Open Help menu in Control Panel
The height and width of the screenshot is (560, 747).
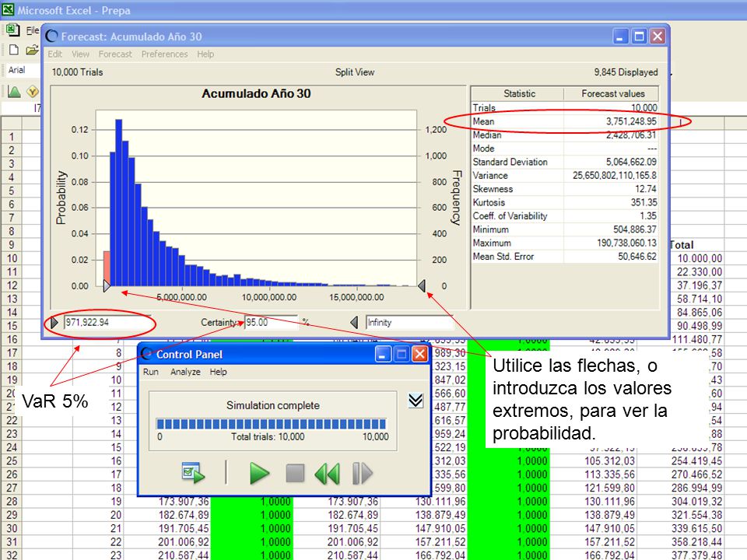tap(218, 372)
